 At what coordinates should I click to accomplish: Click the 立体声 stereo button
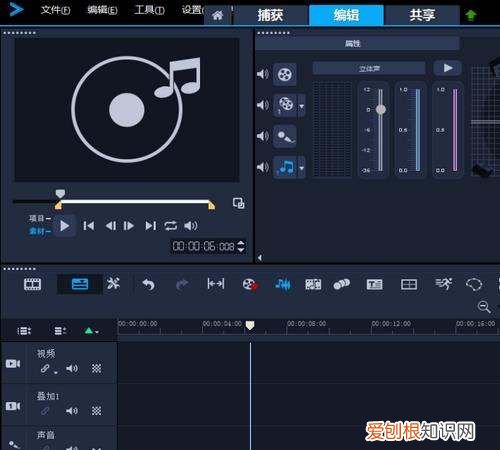coord(369,68)
